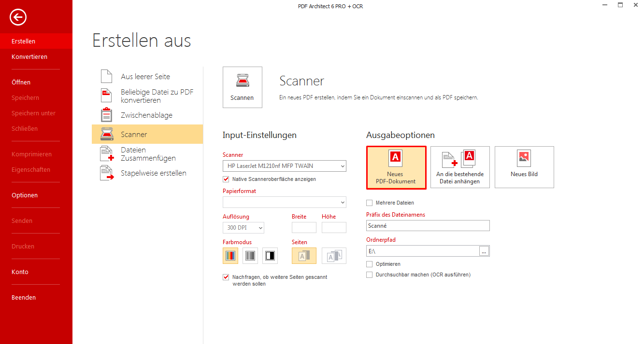Click the Höhe input field
The image size is (644, 344).
(x=334, y=228)
